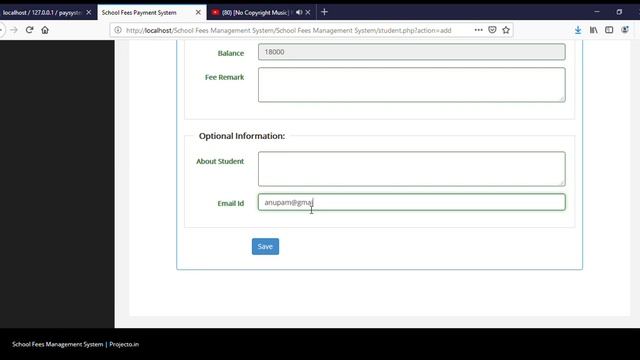The image size is (640, 360).
Task: Click into the About Student text area
Action: [411, 169]
